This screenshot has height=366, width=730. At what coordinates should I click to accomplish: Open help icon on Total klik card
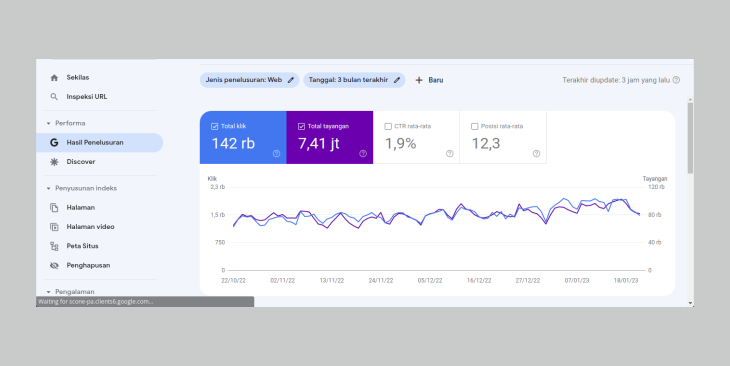tap(277, 154)
